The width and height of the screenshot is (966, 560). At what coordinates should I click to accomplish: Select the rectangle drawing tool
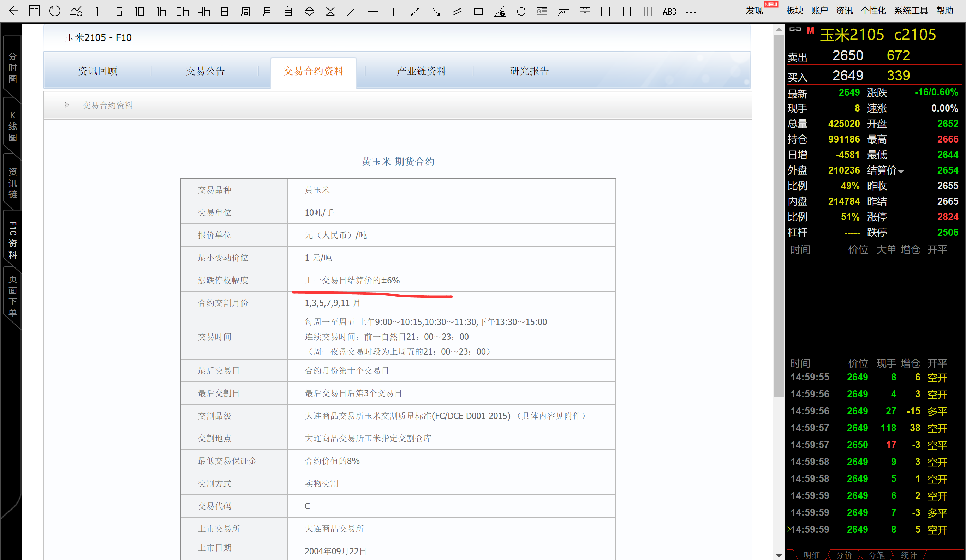478,12
